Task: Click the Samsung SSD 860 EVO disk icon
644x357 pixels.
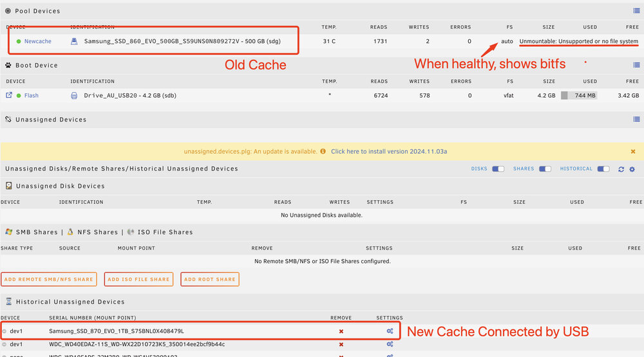Action: [74, 41]
